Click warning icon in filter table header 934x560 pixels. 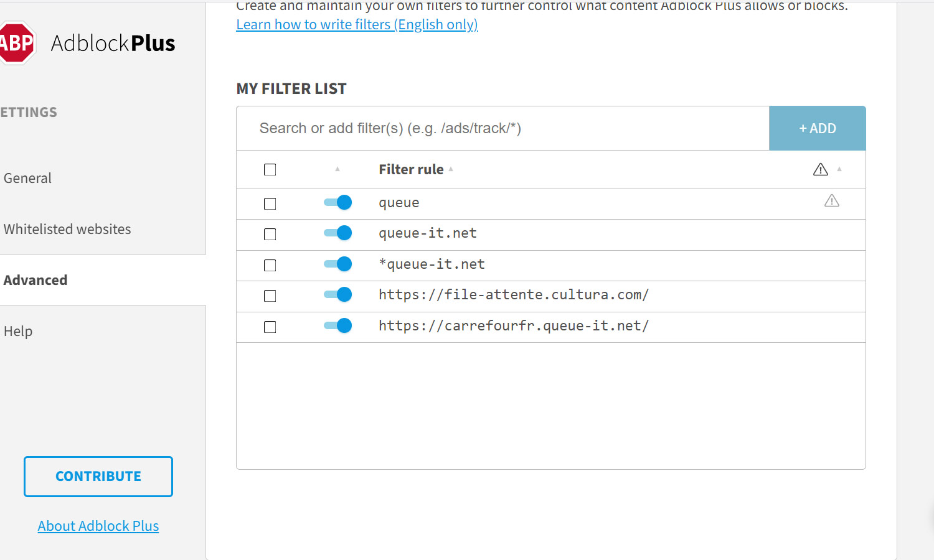821,169
